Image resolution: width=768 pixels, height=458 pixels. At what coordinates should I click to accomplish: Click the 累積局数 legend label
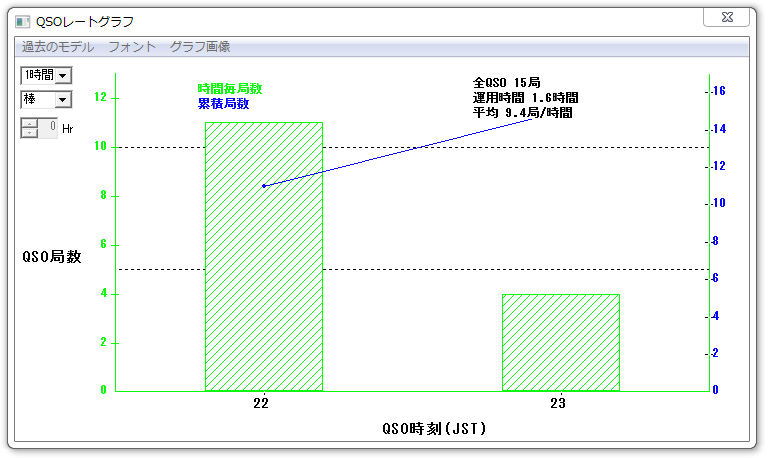pyautogui.click(x=223, y=104)
